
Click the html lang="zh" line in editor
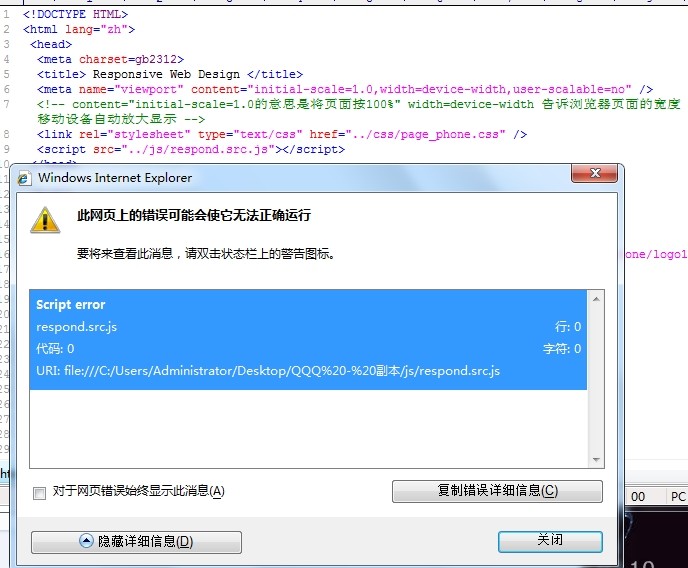click(x=79, y=29)
